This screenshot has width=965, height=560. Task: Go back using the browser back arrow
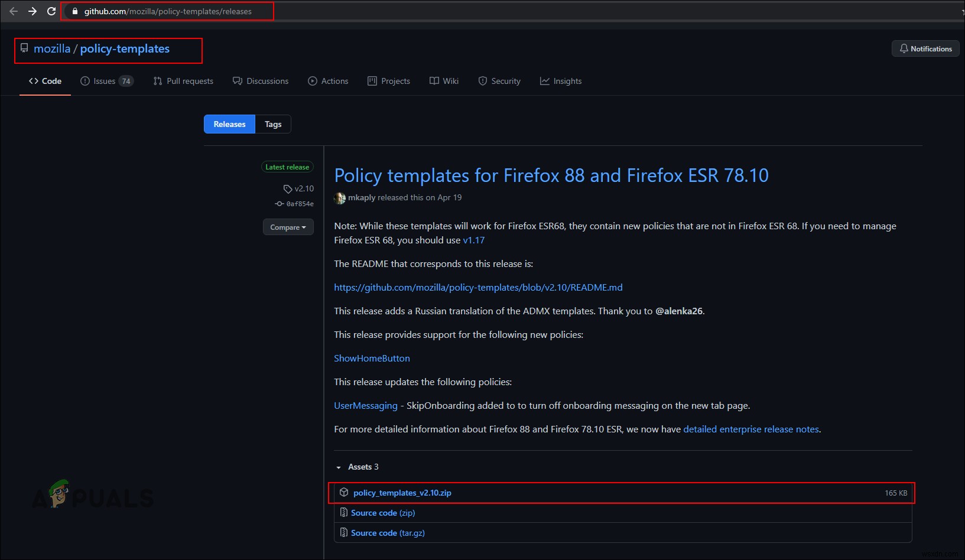[14, 11]
